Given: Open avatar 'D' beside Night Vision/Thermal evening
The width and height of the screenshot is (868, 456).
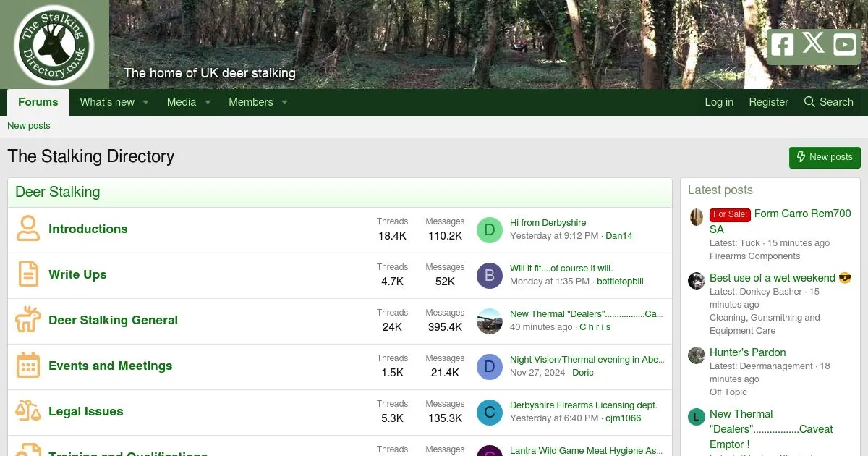Looking at the screenshot, I should (x=489, y=367).
